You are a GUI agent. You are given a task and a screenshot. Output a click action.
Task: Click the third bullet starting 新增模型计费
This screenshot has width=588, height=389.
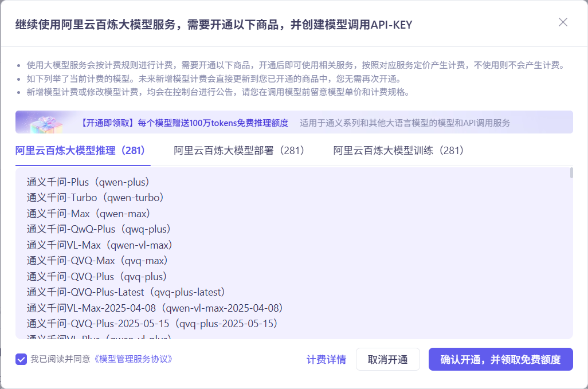click(218, 92)
